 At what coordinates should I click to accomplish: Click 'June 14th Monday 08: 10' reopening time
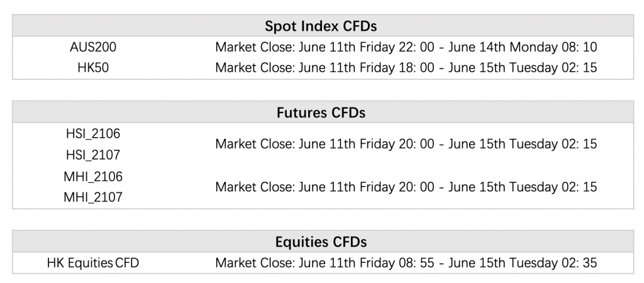tap(523, 47)
